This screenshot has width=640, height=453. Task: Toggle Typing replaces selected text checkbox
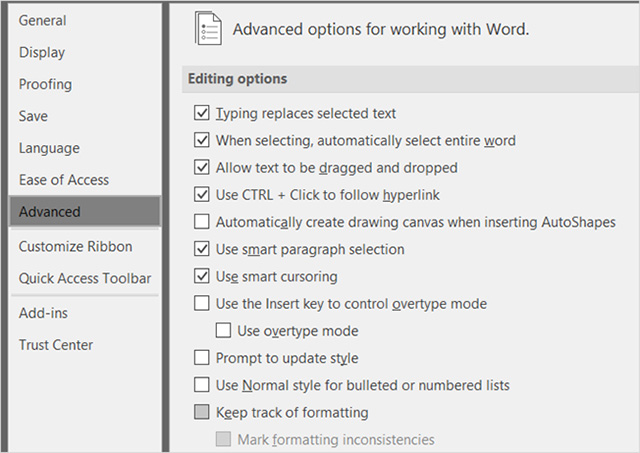click(202, 113)
